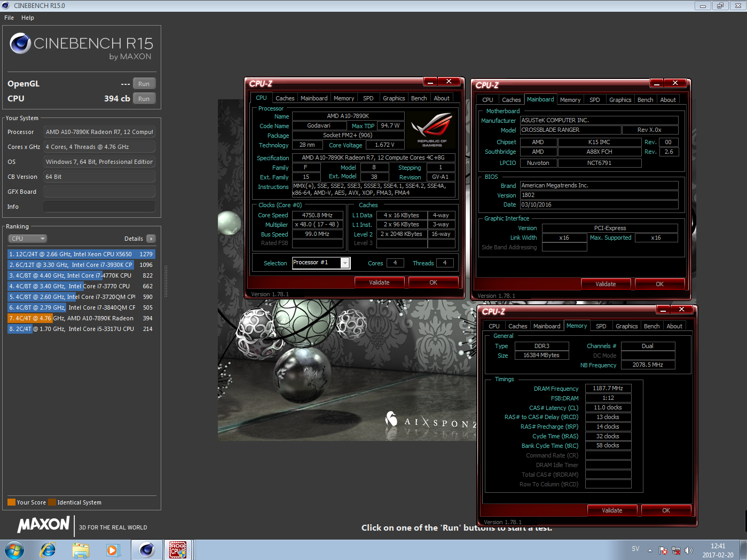Click the DRAM Frequency 1187.7 MHz value
The height and width of the screenshot is (560, 747).
click(x=608, y=388)
